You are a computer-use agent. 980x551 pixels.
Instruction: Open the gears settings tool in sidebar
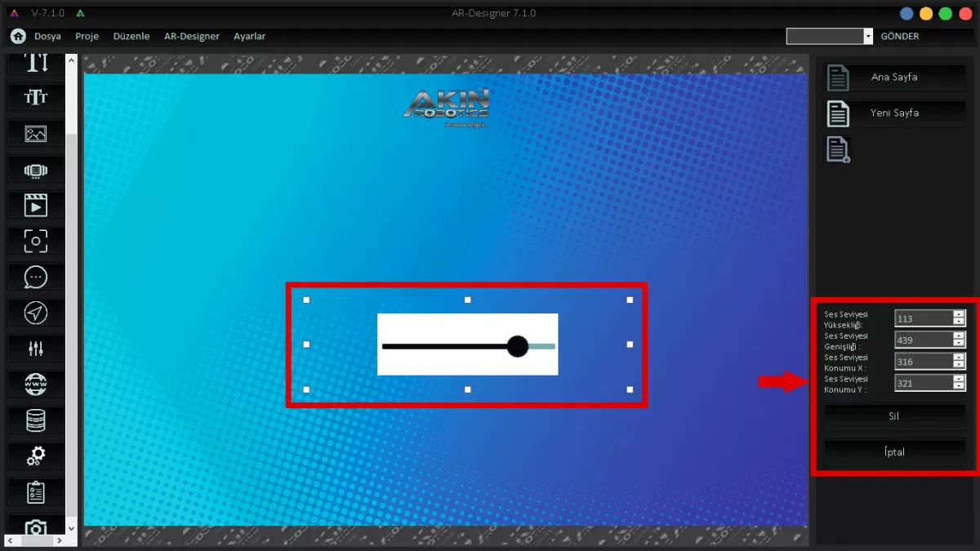point(36,455)
